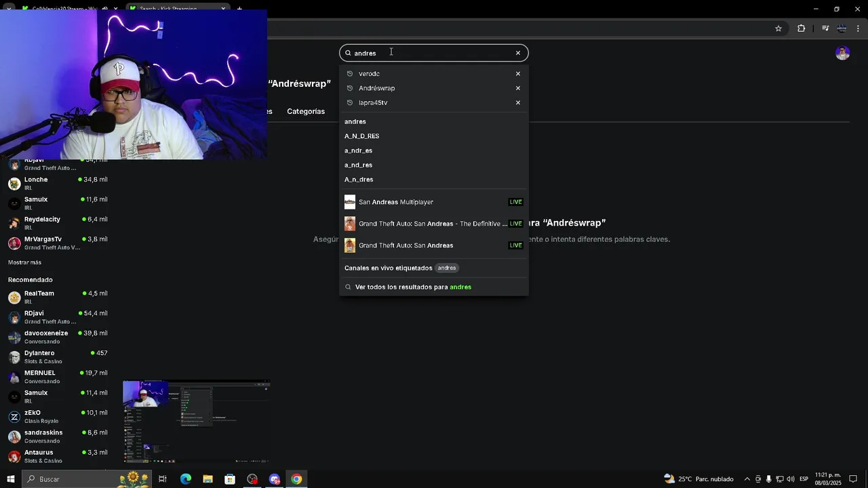Viewport: 868px width, 488px height.
Task: Remove 'Andréswrap' from recent searches
Action: (x=518, y=88)
